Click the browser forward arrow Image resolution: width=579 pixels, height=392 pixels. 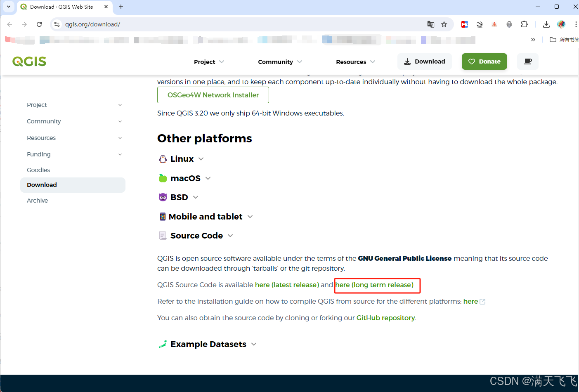coord(24,24)
